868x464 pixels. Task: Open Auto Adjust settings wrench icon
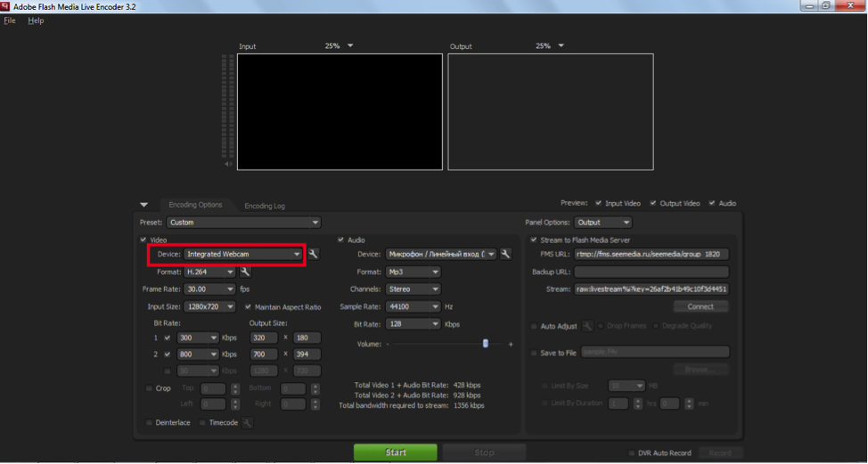tap(587, 326)
